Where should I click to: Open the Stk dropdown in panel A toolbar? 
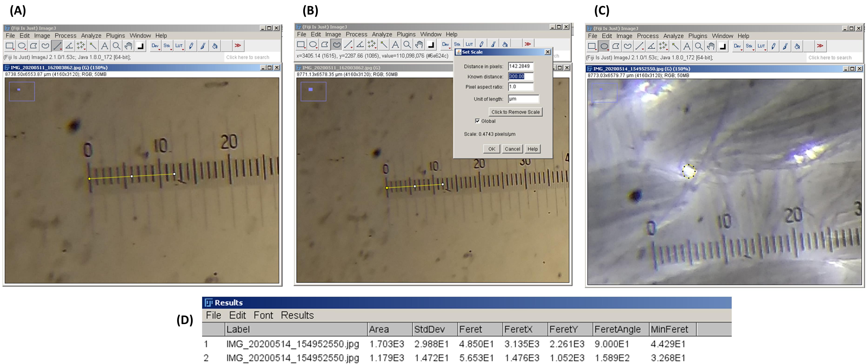click(167, 46)
